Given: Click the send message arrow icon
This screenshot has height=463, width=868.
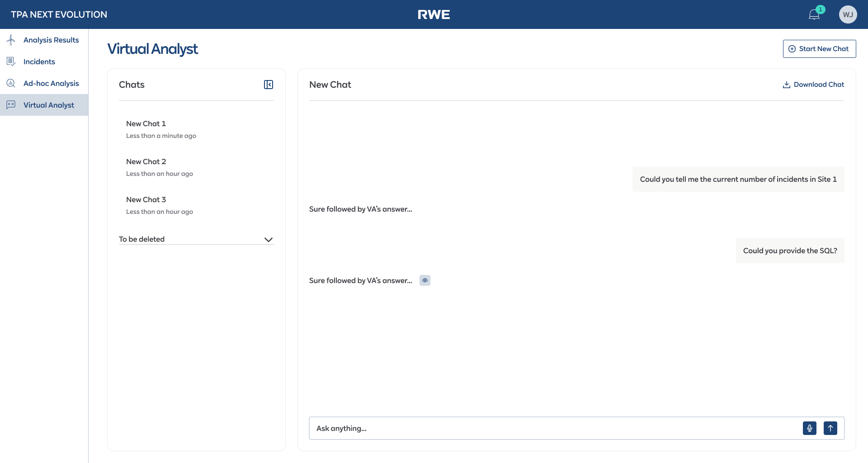Looking at the screenshot, I should click(830, 428).
